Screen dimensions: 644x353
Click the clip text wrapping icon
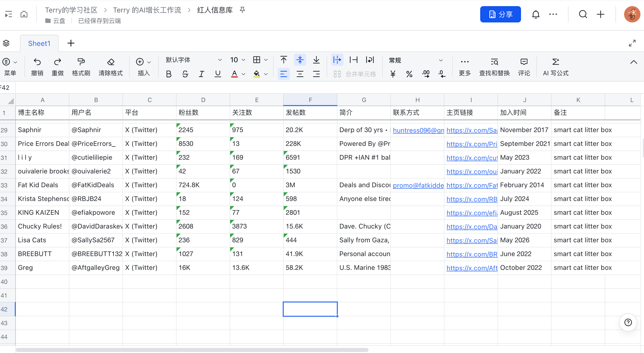354,60
